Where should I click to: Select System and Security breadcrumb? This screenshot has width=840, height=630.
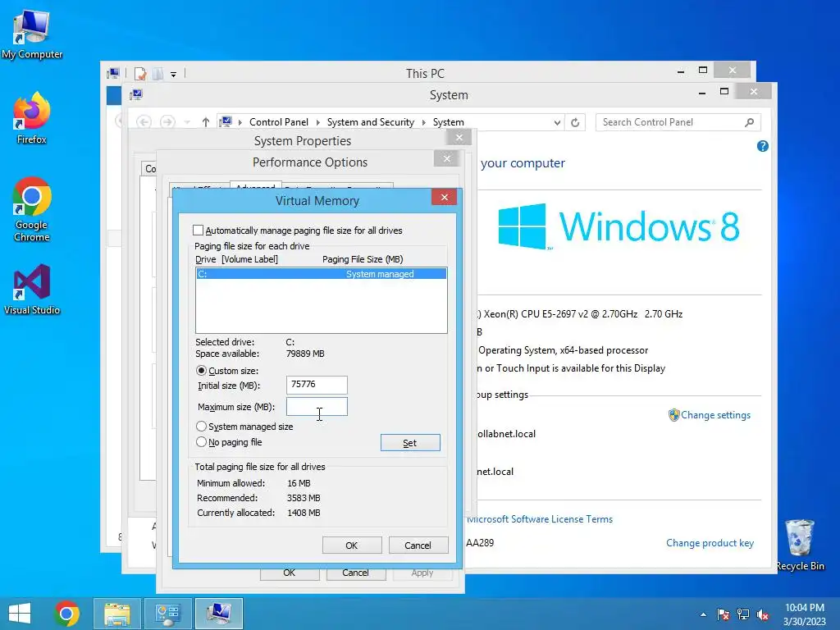371,122
